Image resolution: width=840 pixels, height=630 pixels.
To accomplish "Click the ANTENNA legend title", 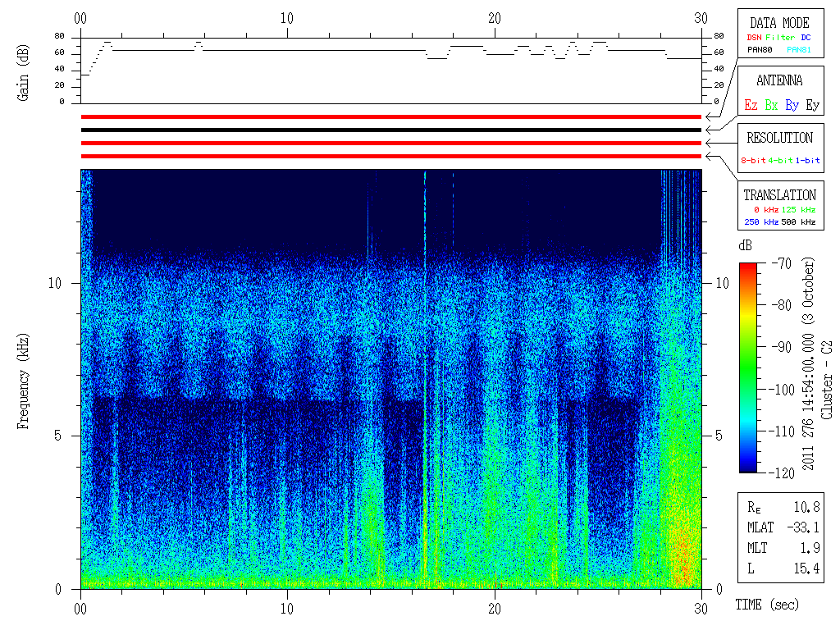I will (779, 80).
